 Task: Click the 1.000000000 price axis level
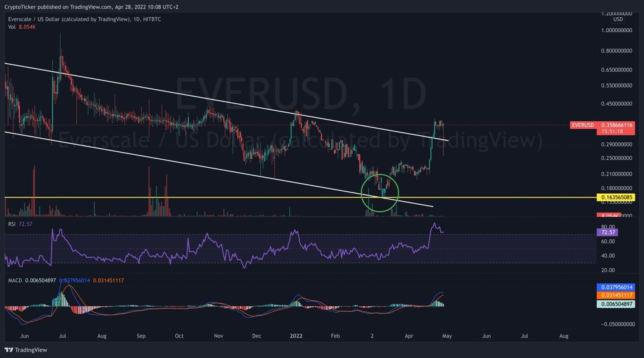tap(616, 30)
